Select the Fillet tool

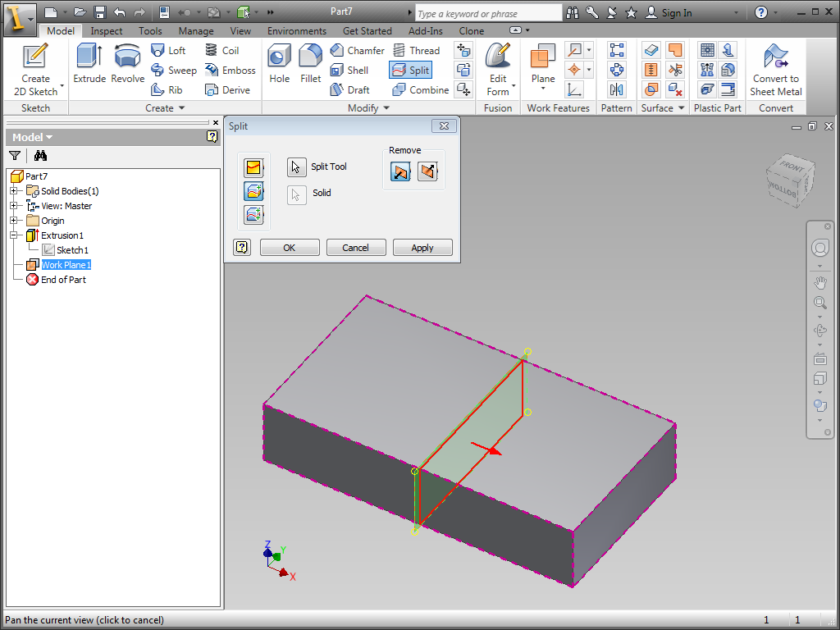(310, 64)
